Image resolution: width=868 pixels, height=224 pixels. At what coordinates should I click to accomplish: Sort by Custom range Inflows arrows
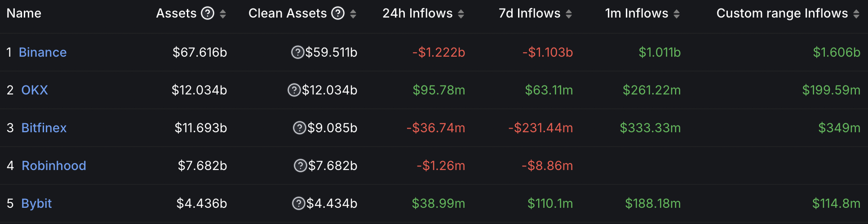[x=856, y=14]
